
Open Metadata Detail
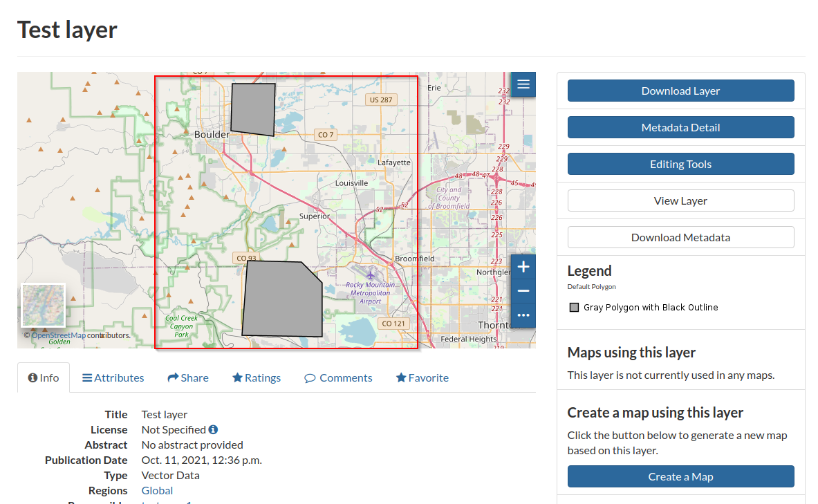(x=681, y=127)
